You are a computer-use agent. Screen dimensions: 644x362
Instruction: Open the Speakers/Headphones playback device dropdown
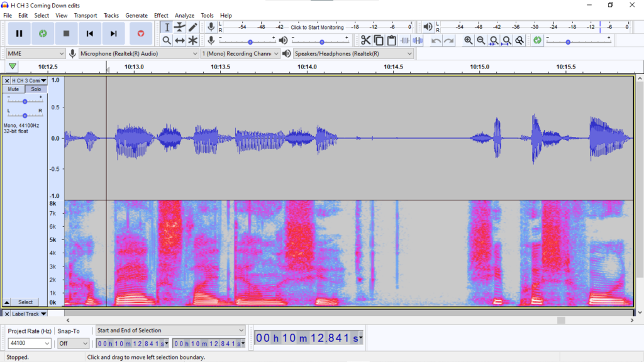click(x=353, y=53)
